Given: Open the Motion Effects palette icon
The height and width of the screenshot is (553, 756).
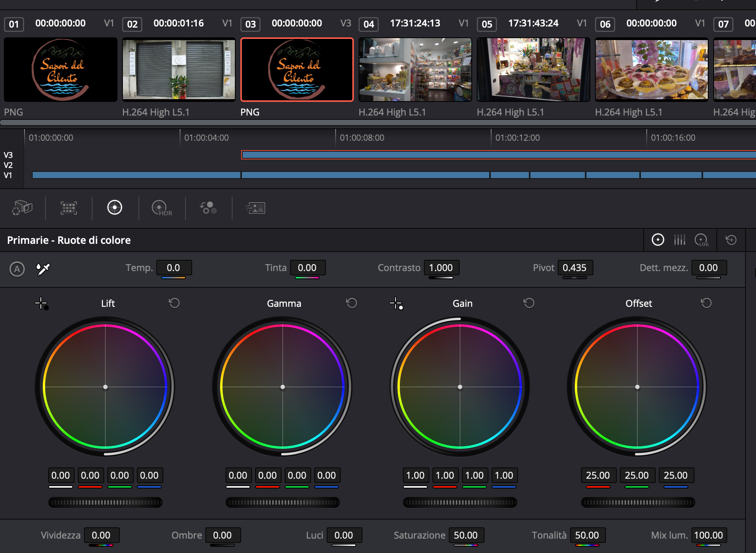Looking at the screenshot, I should (255, 208).
